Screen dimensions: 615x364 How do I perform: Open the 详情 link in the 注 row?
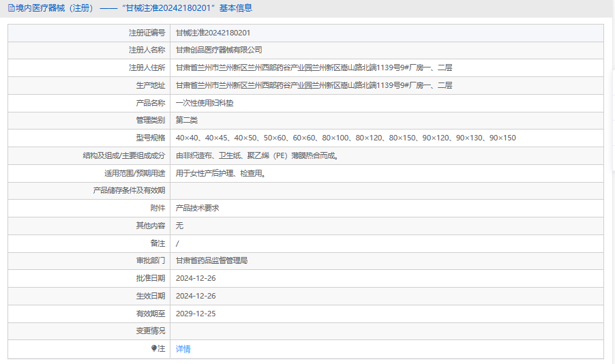(183, 349)
